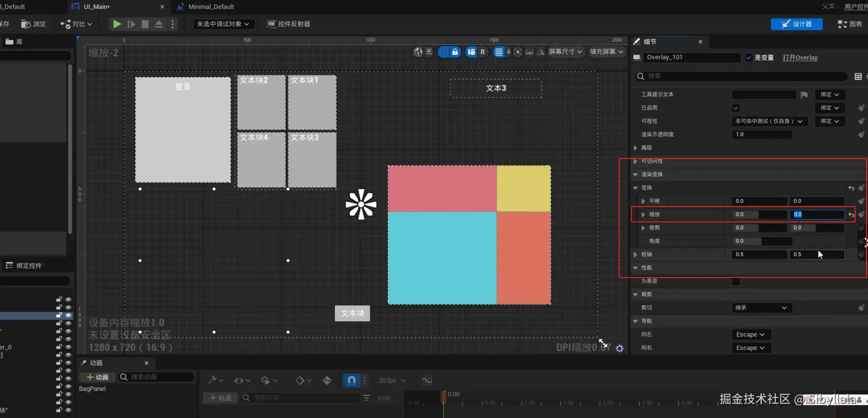The width and height of the screenshot is (868, 418).
Task: Click the Stop simulation square button
Action: 145,24
